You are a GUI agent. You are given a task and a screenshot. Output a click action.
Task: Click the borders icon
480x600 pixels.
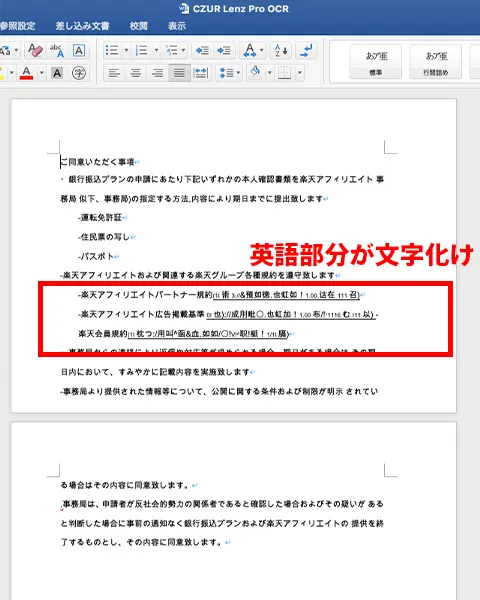284,72
